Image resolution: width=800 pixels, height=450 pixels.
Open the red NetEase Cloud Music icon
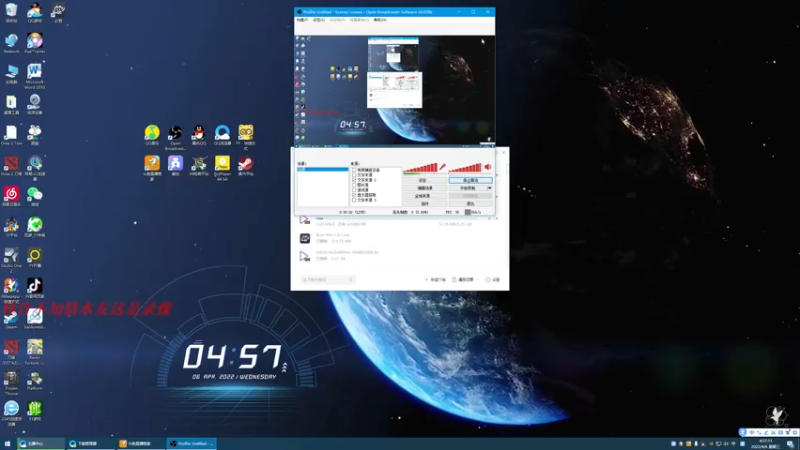(11, 196)
